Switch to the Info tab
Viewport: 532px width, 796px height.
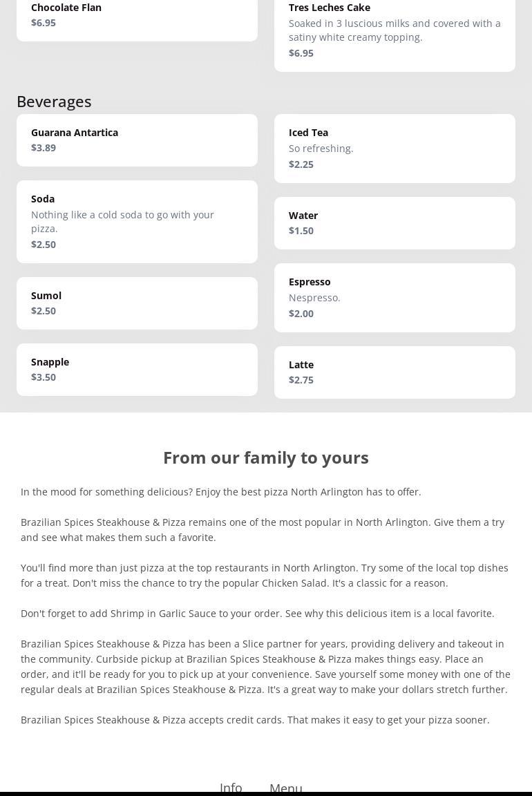[231, 787]
